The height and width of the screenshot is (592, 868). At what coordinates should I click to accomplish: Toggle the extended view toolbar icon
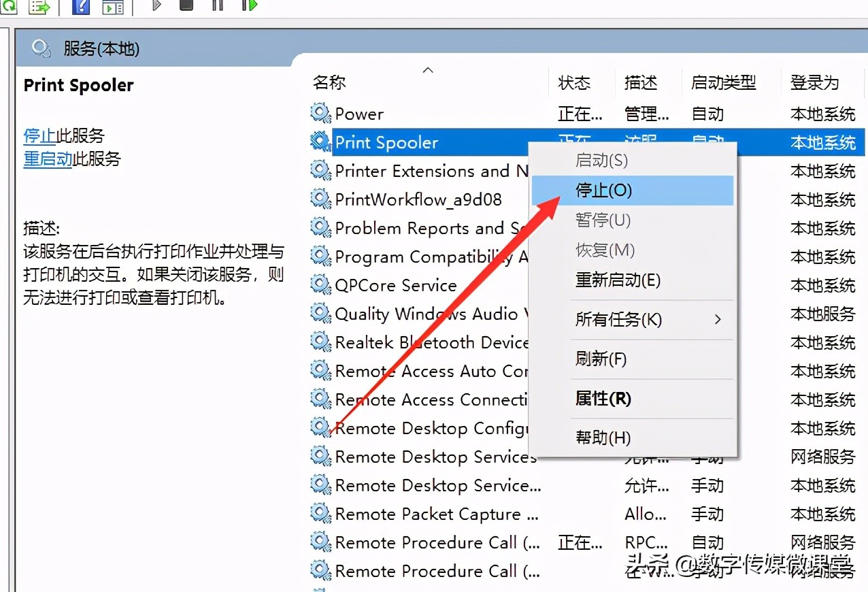[x=112, y=7]
